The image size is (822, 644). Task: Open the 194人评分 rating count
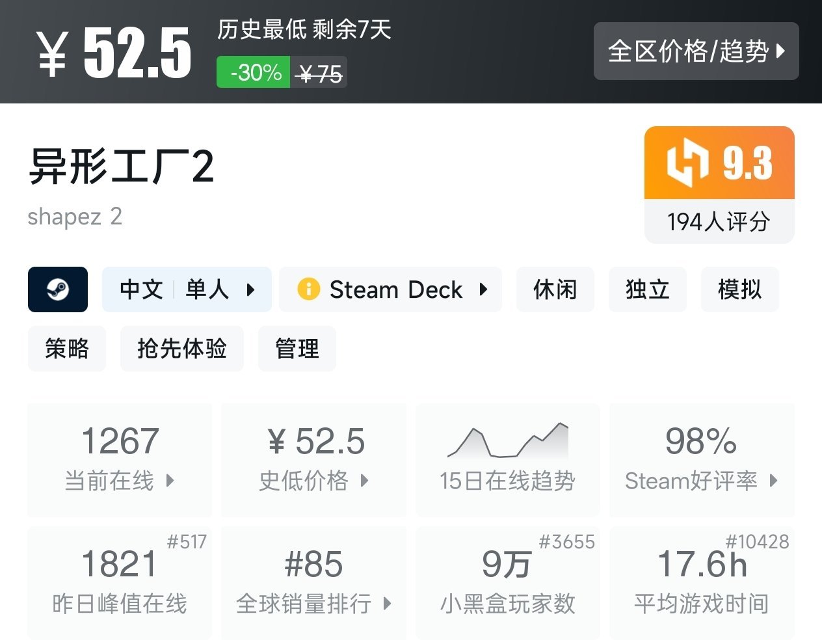point(719,222)
